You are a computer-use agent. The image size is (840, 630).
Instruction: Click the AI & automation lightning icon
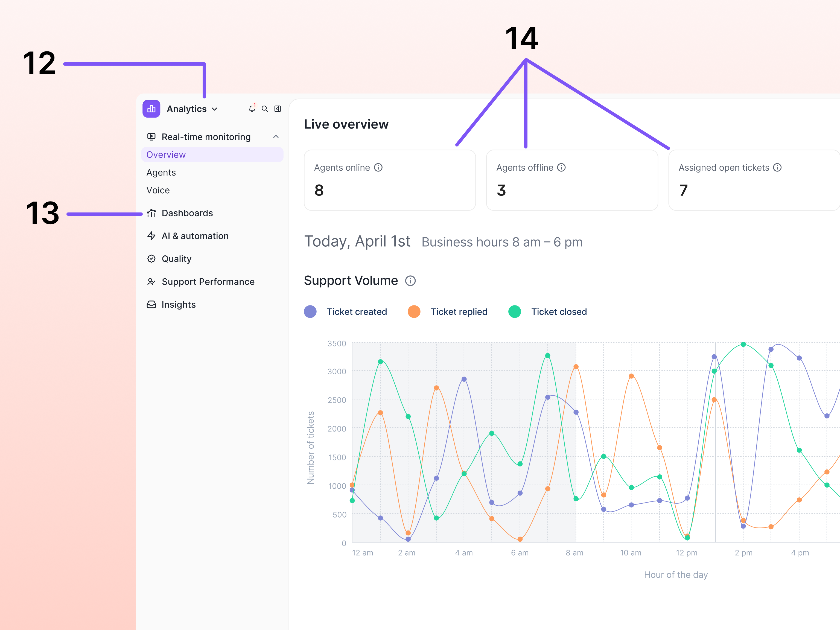coord(152,236)
